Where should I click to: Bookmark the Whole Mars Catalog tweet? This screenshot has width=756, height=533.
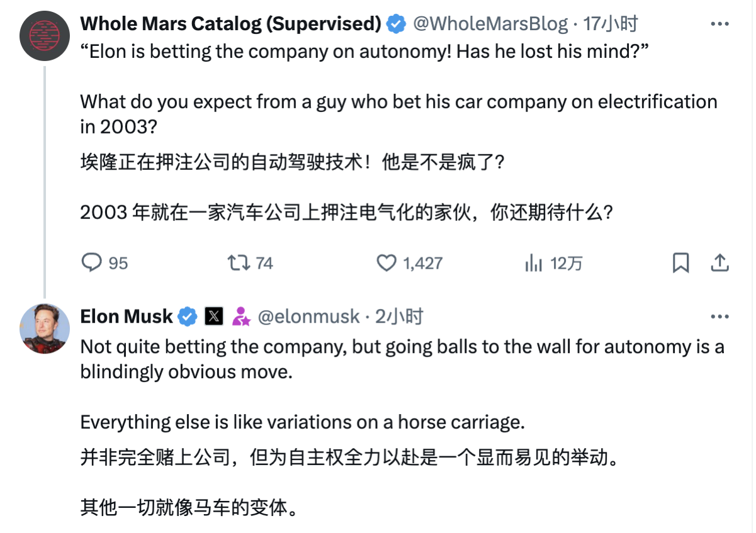coord(680,262)
